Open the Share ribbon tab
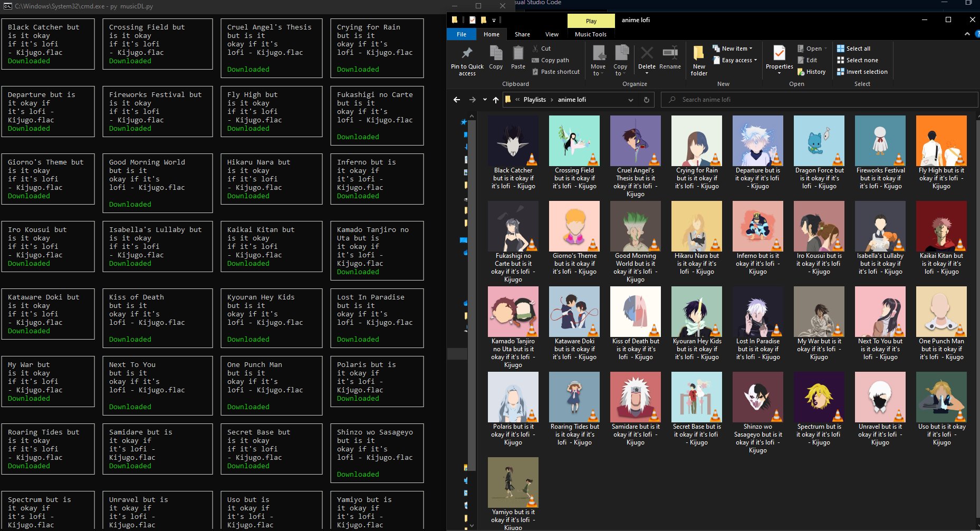This screenshot has height=531, width=980. click(x=522, y=34)
